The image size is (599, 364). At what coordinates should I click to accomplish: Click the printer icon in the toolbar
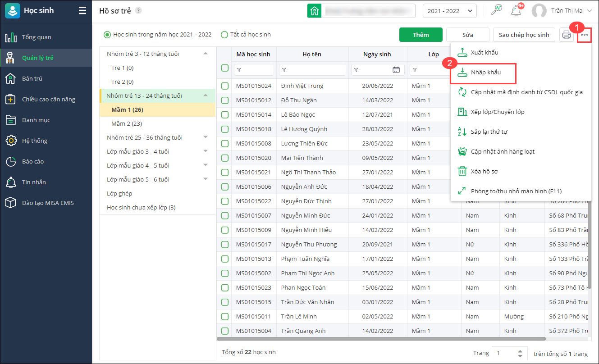(x=566, y=35)
